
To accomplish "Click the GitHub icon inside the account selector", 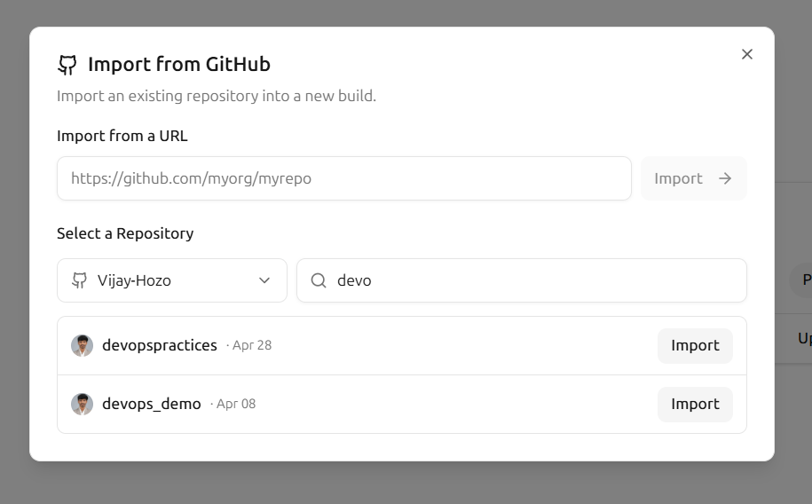I will click(79, 280).
